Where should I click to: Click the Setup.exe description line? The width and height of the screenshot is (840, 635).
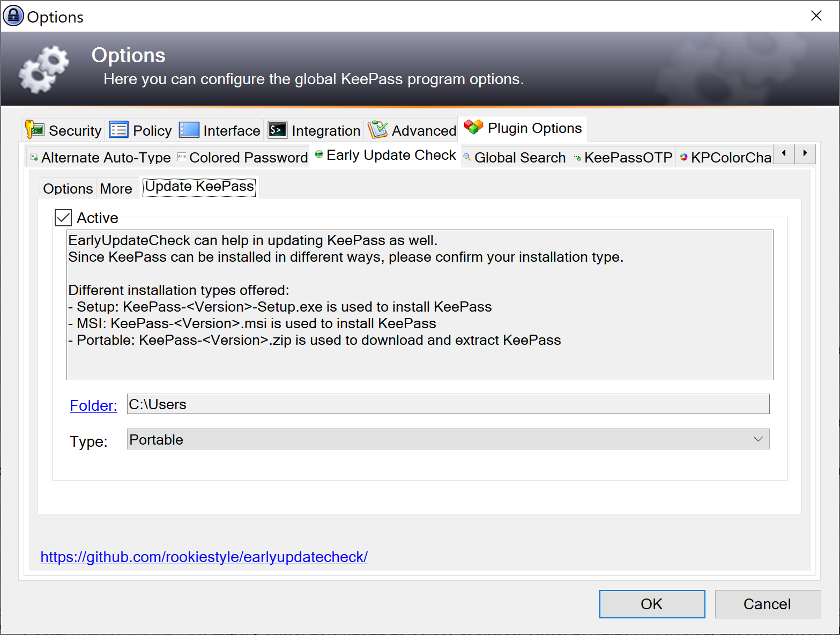pos(280,307)
